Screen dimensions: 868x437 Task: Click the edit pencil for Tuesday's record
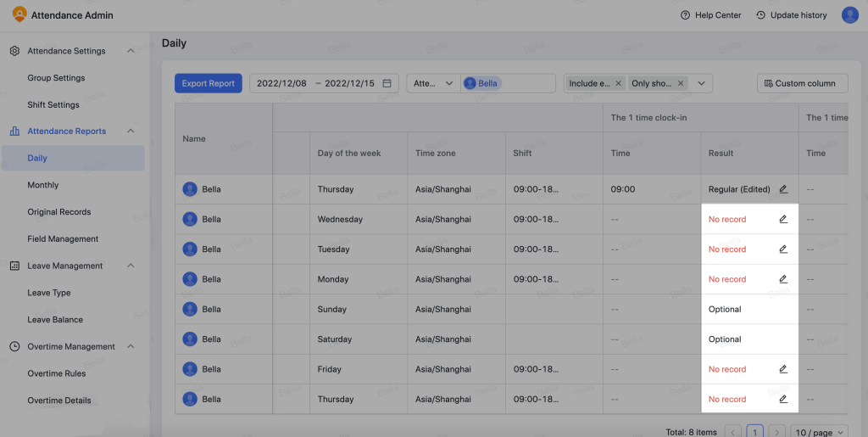[783, 249]
